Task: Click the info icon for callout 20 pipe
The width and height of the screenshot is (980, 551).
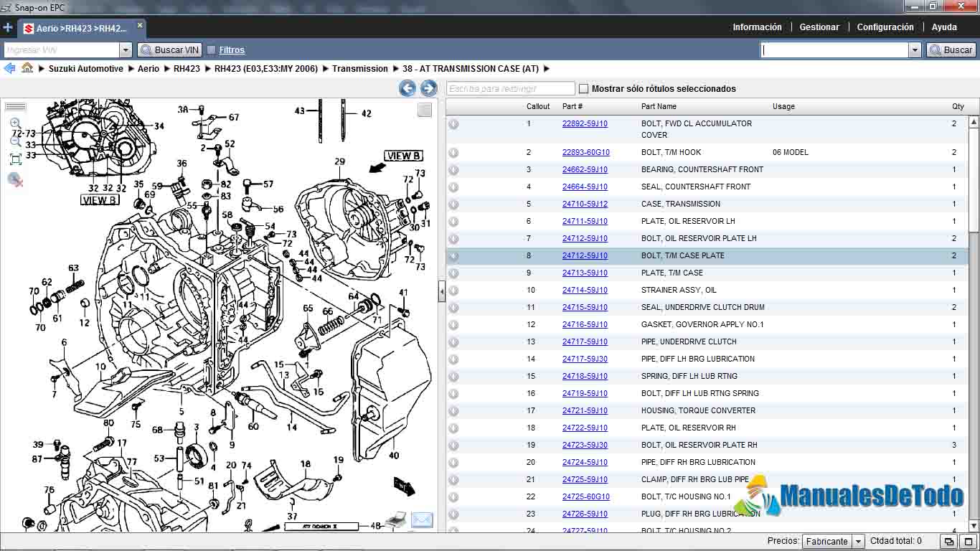Action: (453, 463)
